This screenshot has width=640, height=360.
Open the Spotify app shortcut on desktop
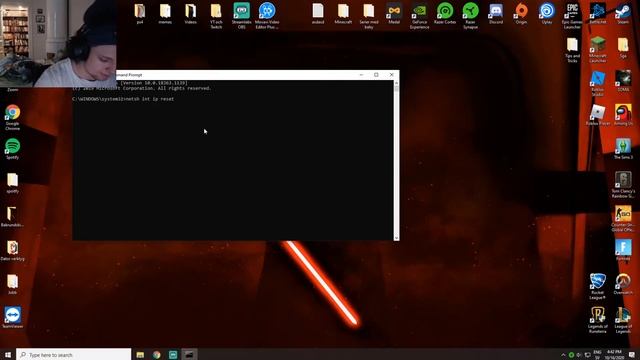point(13,149)
